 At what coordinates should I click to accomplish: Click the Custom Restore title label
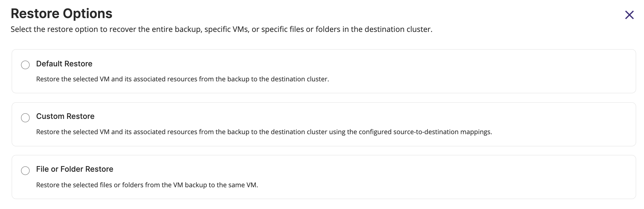[x=65, y=116]
